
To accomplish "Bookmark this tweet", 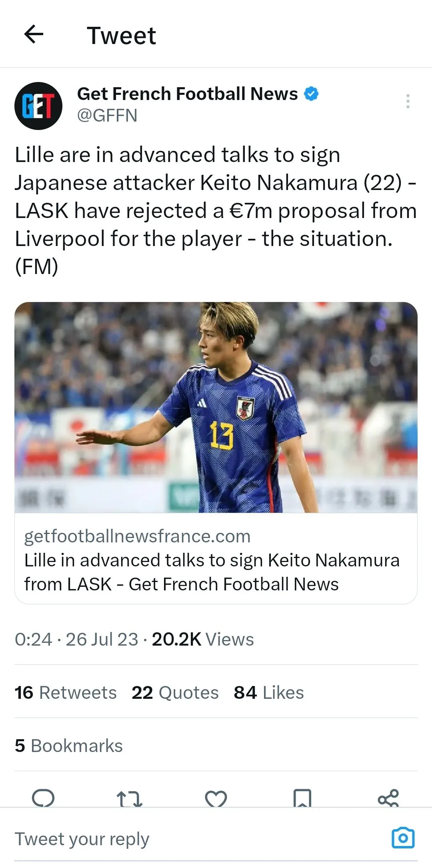I will [302, 798].
